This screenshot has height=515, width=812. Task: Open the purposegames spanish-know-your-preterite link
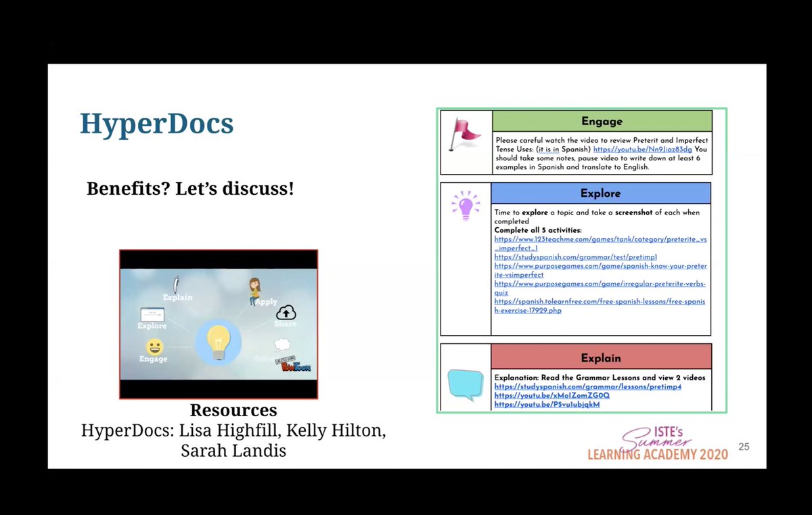click(600, 271)
